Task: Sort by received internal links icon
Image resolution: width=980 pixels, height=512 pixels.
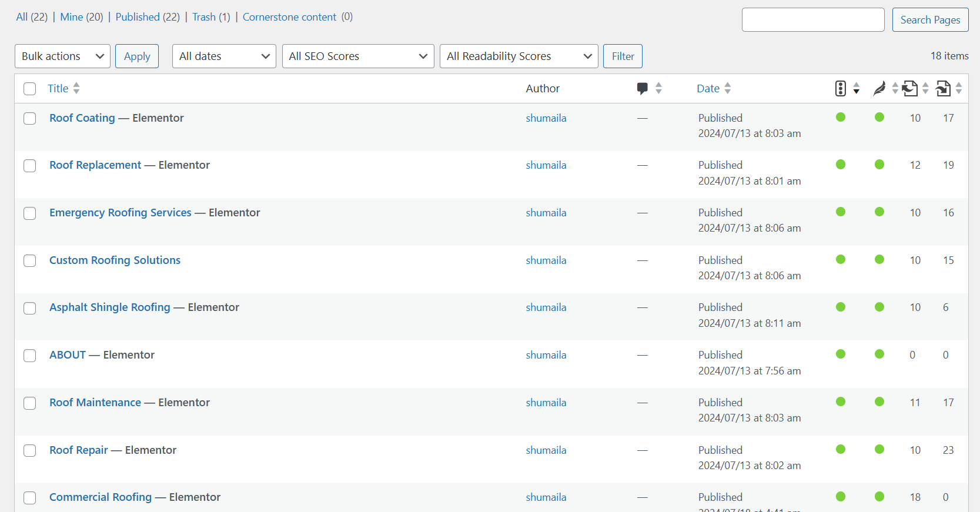Action: [x=943, y=88]
